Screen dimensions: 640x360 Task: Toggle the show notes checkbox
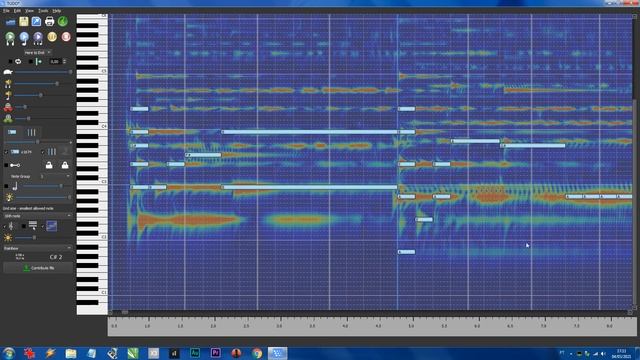click(x=6, y=152)
